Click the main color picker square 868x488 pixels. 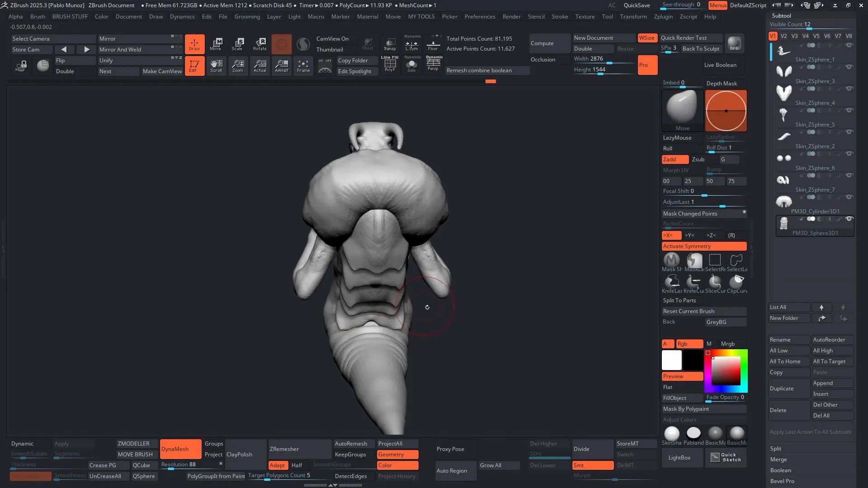point(726,371)
